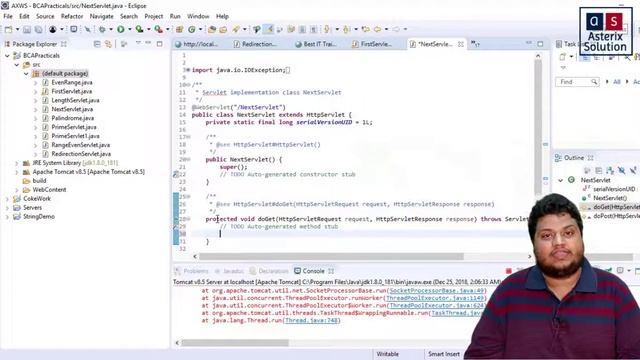
Task: Toggle Mark Occurrences in toolbar
Action: [268, 29]
